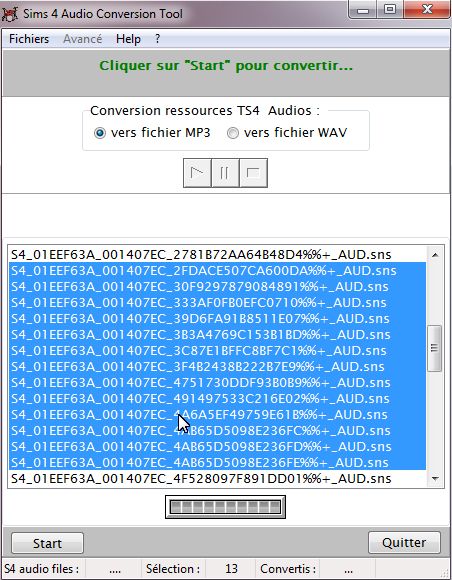Select file ending 39D6FA91B8511E07%%+_AUD.sns
Image resolution: width=452 pixels, height=580 pixels.
[x=217, y=318]
